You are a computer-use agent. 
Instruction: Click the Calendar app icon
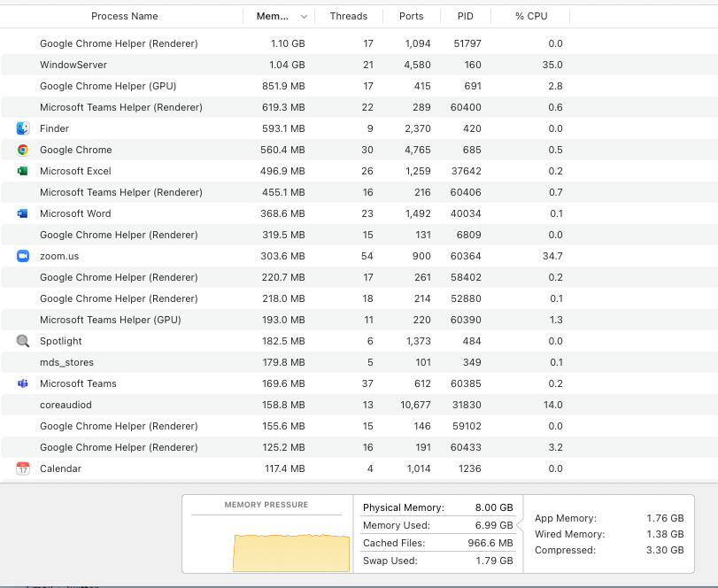pos(23,468)
